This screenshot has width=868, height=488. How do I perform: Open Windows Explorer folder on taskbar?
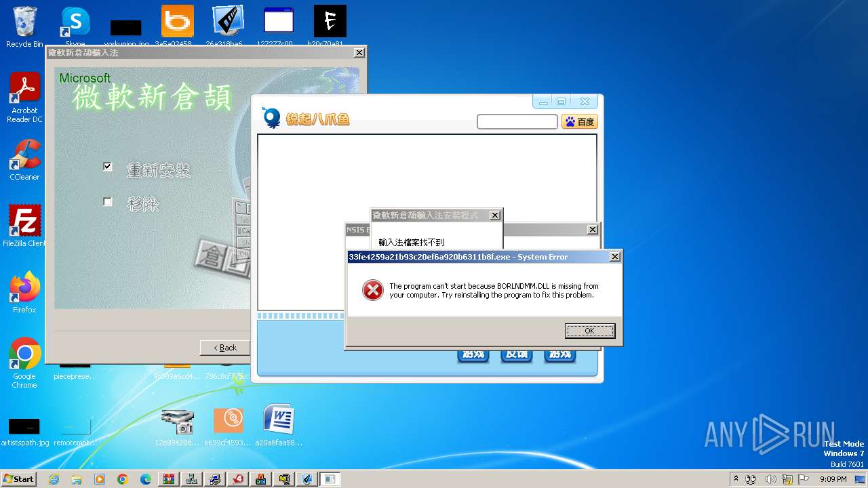77,479
